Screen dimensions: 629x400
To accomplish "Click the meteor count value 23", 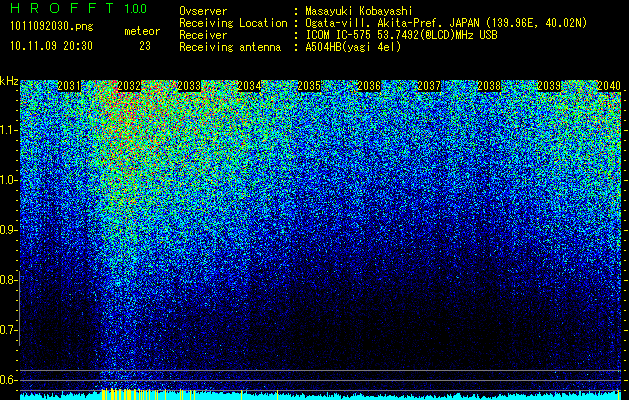I will pos(145,46).
